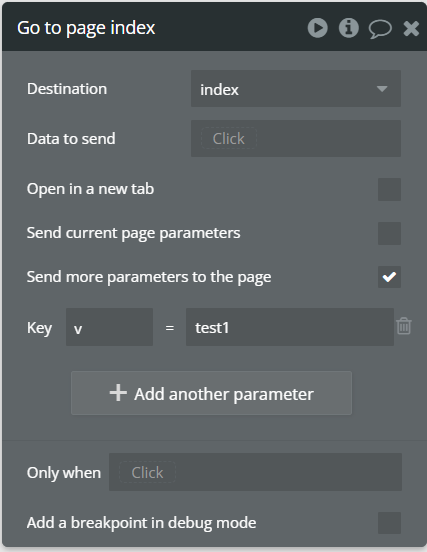Delete parameter using the trash icon
Screen dimensions: 427x552
pyautogui.click(x=403, y=326)
